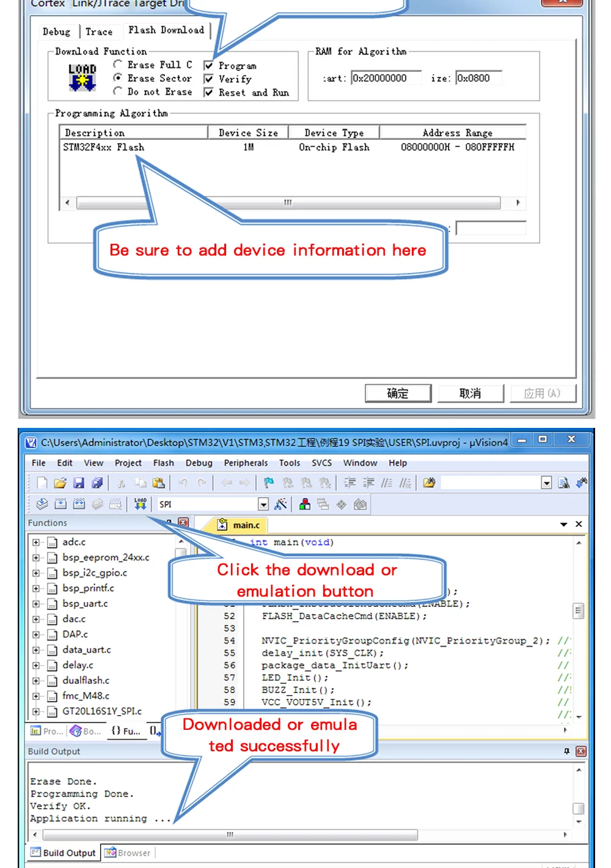Pin the Build Output panel
This screenshot has width=611, height=868.
(x=566, y=751)
